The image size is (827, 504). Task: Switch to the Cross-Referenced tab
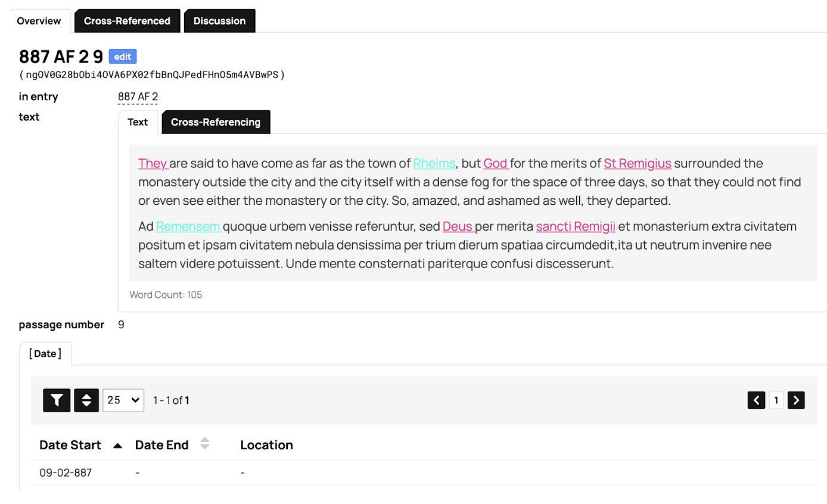coord(127,21)
